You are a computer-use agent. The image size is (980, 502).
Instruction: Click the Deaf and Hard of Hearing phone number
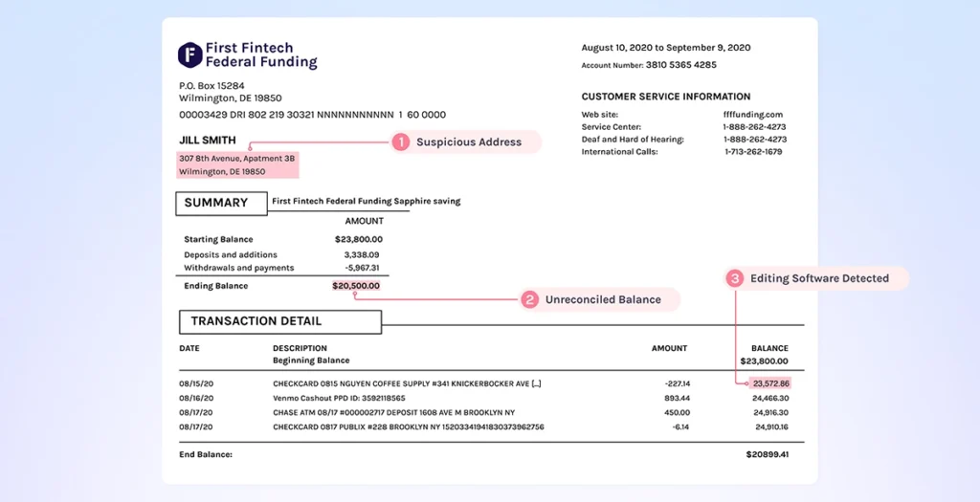(755, 140)
